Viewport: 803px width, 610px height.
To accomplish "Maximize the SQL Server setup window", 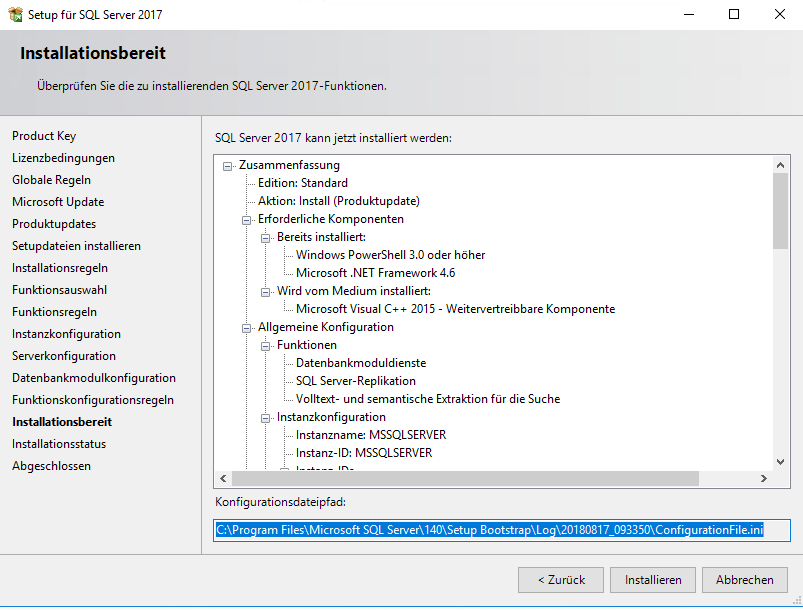I will click(x=734, y=14).
